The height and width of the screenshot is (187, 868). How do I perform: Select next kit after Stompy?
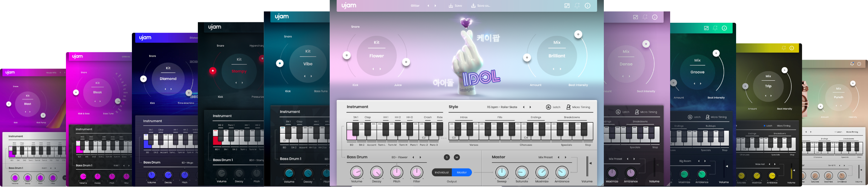click(x=242, y=82)
